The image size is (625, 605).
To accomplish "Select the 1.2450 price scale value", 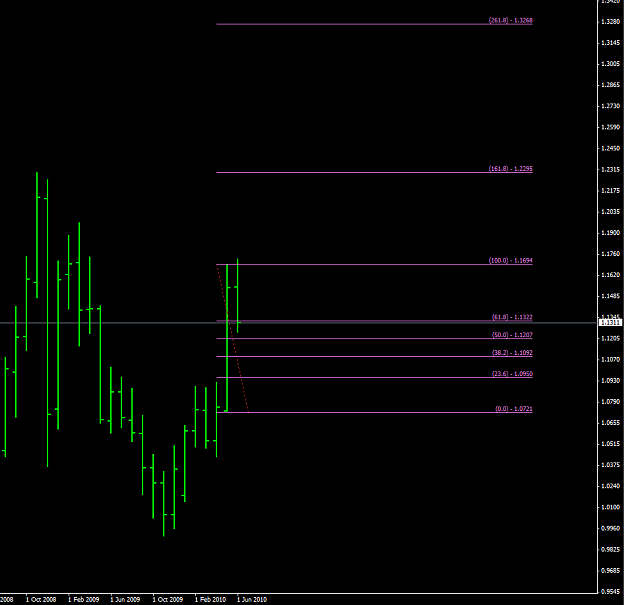I will click(611, 148).
